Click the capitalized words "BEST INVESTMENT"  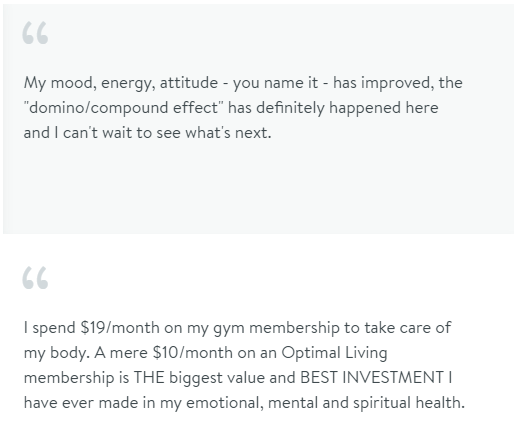coord(372,378)
